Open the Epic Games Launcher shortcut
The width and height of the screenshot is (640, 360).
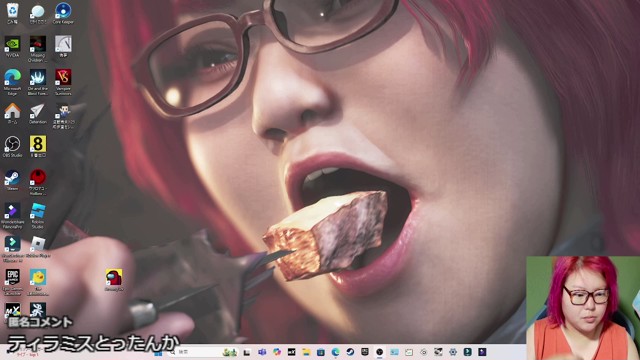coord(13,282)
